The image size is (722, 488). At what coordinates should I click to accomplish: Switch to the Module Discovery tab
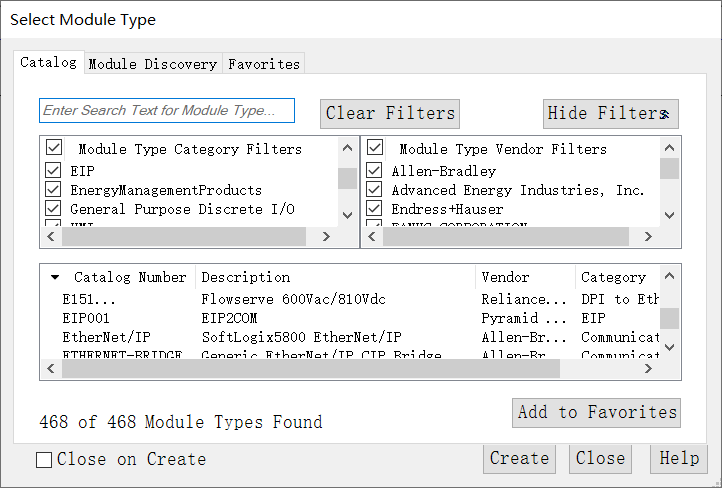pyautogui.click(x=153, y=64)
